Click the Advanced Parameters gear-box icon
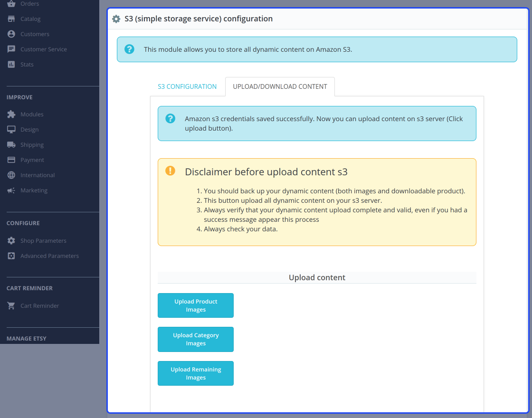The width and height of the screenshot is (532, 418). coord(11,256)
